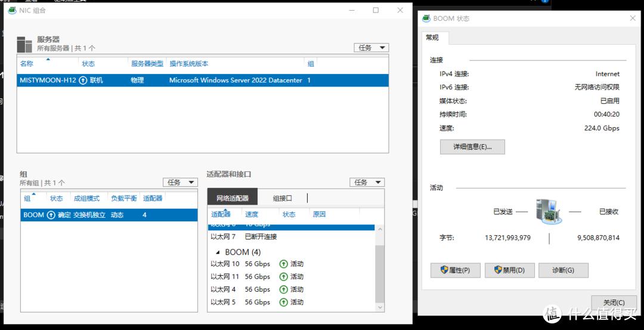Select the 以太网 11 adapter row
Screen dimensions: 644x330
(x=291, y=276)
